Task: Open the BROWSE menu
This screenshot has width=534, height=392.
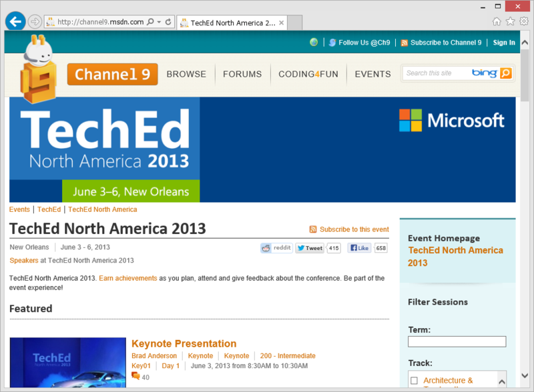Action: [x=186, y=74]
